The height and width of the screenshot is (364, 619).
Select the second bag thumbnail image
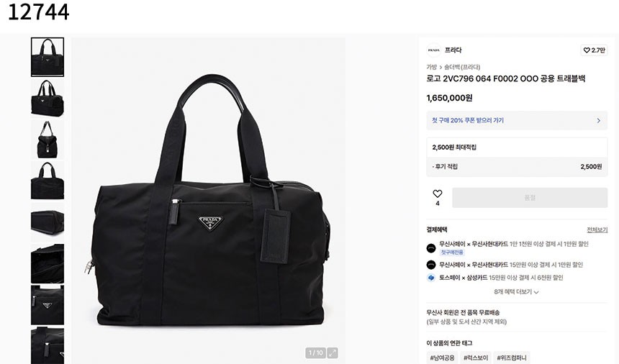pyautogui.click(x=48, y=99)
